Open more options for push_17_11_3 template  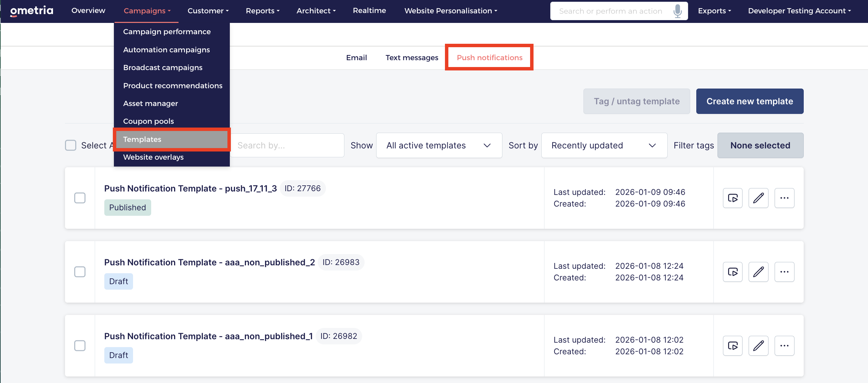pyautogui.click(x=784, y=198)
